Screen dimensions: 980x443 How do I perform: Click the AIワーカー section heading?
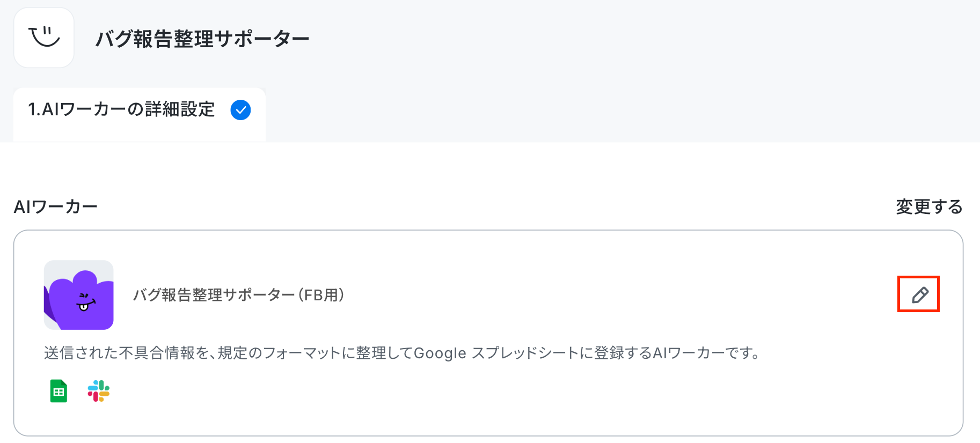tap(56, 206)
